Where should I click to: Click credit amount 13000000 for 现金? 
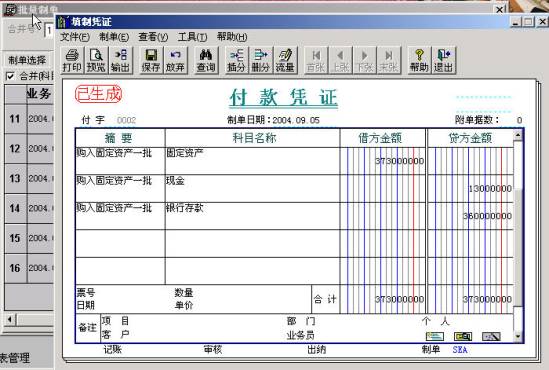coord(490,189)
